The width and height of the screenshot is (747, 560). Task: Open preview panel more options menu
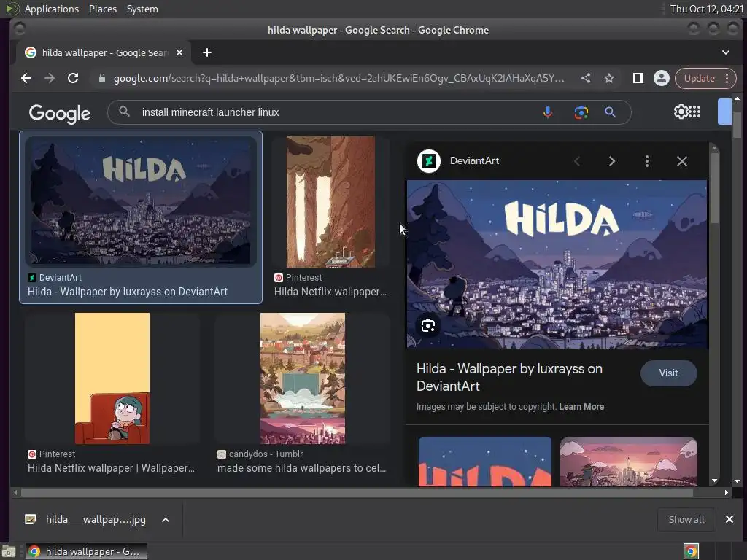(646, 161)
